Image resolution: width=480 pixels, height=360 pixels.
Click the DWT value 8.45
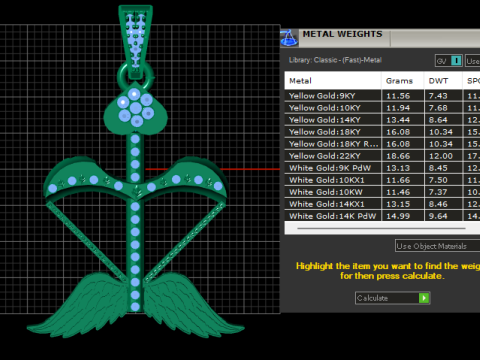point(438,168)
